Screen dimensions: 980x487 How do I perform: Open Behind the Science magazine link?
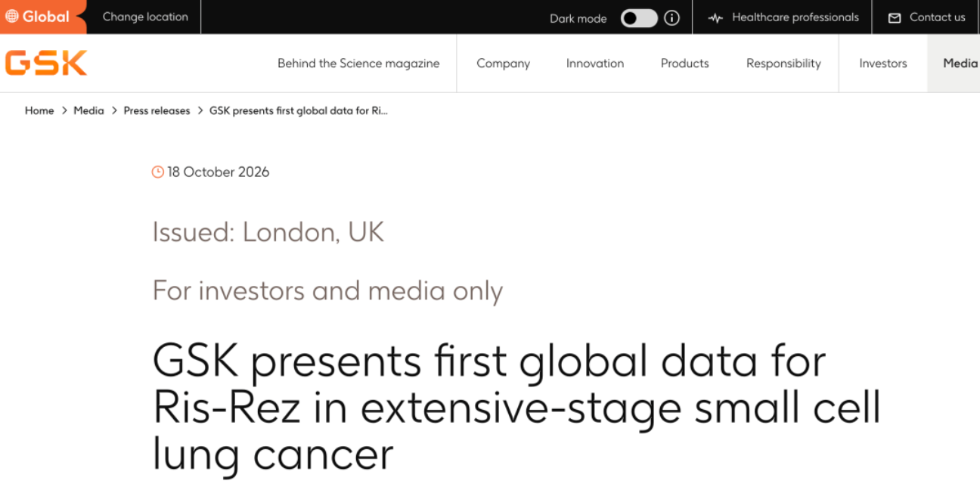coord(358,64)
